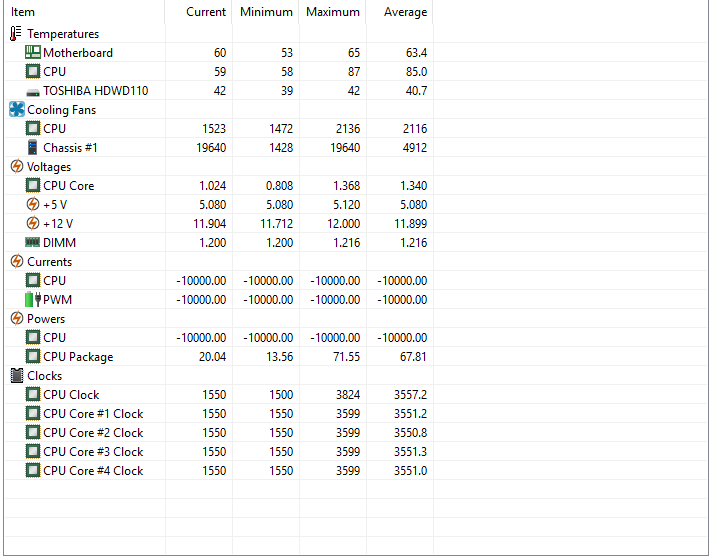
Task: Select the PWM row label
Action: pyautogui.click(x=58, y=300)
